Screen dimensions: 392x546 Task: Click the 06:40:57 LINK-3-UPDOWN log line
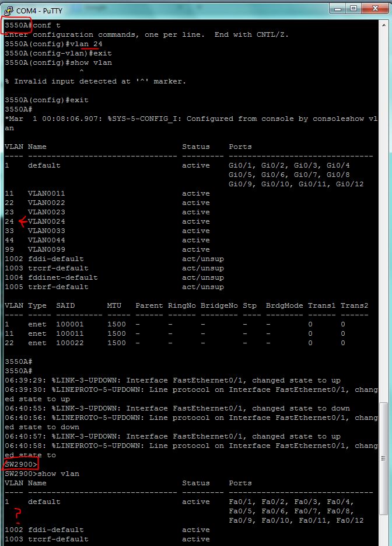click(x=173, y=436)
